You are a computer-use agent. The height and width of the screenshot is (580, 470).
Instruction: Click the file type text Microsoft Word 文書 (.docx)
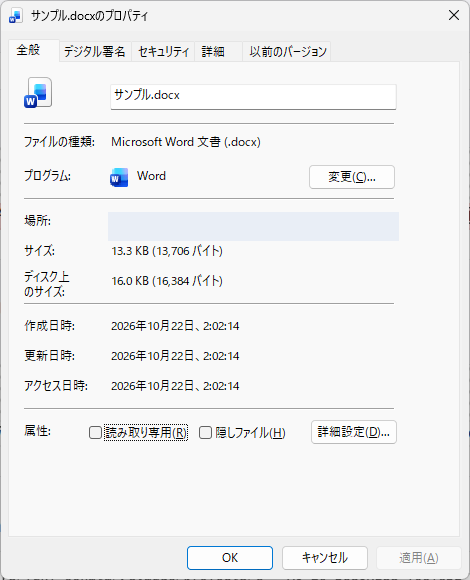pos(186,142)
